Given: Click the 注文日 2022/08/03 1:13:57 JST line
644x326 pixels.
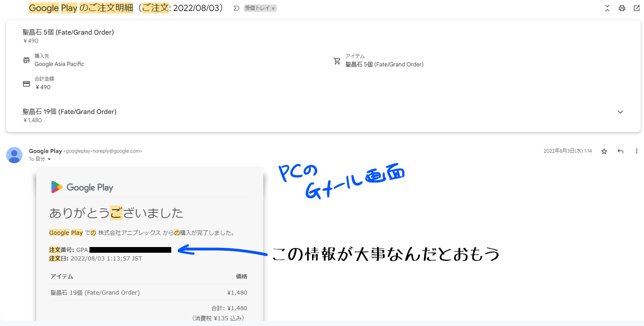Looking at the screenshot, I should [x=96, y=258].
